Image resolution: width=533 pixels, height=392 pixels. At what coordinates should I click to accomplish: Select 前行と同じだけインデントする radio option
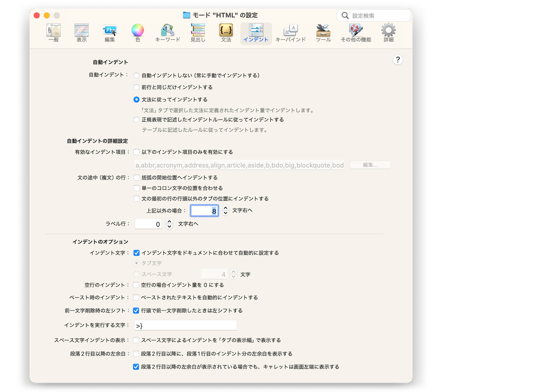[x=137, y=87]
